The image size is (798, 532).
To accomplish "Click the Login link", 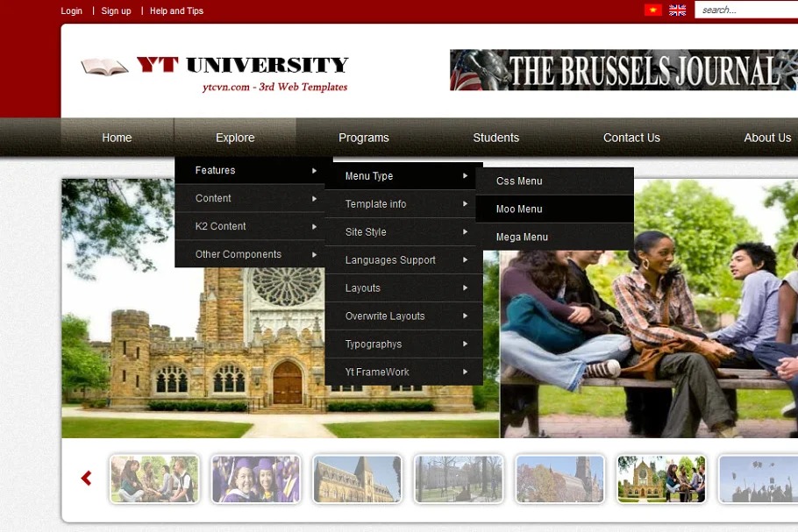I will 72,11.
